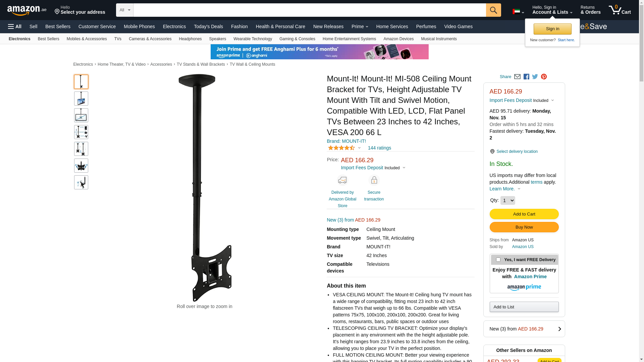
Task: Click the Add to Cart button
Action: pos(524,214)
